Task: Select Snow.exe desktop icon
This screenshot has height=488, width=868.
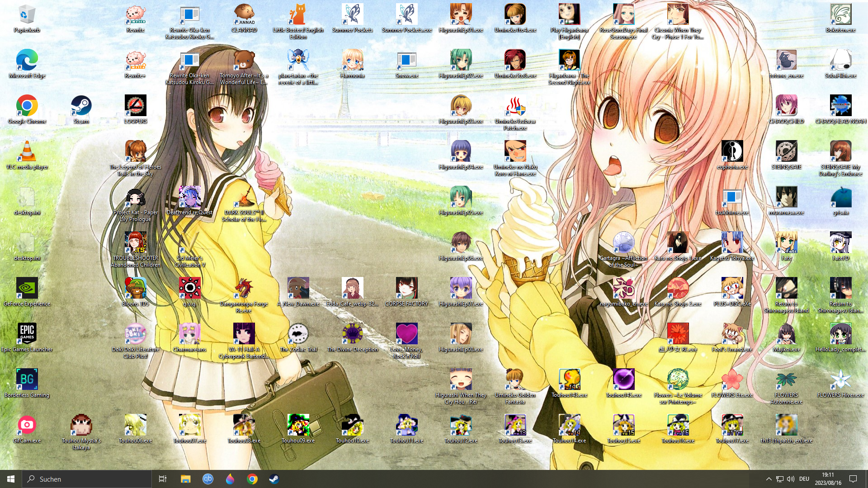Action: pyautogui.click(x=406, y=64)
